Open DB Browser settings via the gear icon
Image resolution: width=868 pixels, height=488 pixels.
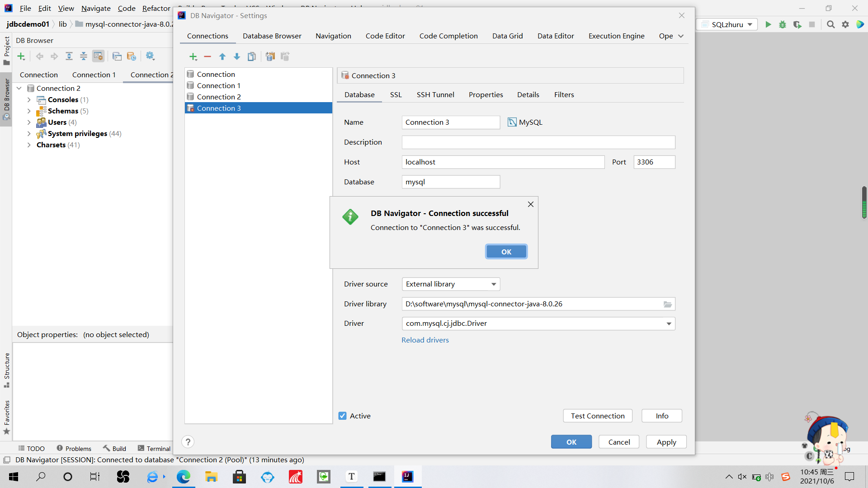151,56
